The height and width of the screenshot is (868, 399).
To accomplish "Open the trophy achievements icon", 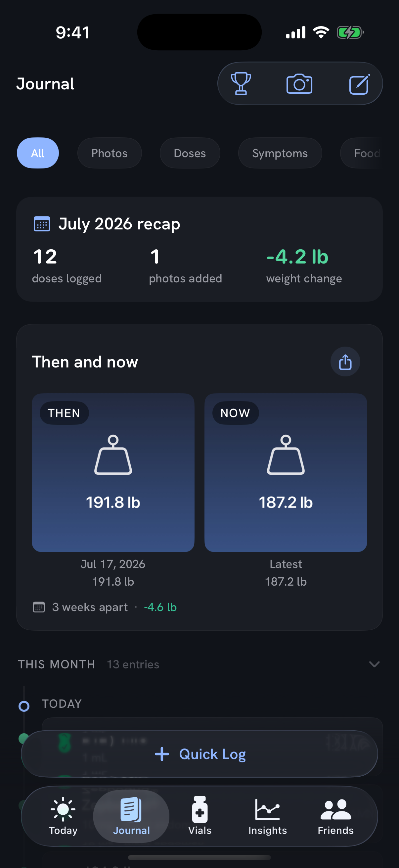I will [241, 83].
